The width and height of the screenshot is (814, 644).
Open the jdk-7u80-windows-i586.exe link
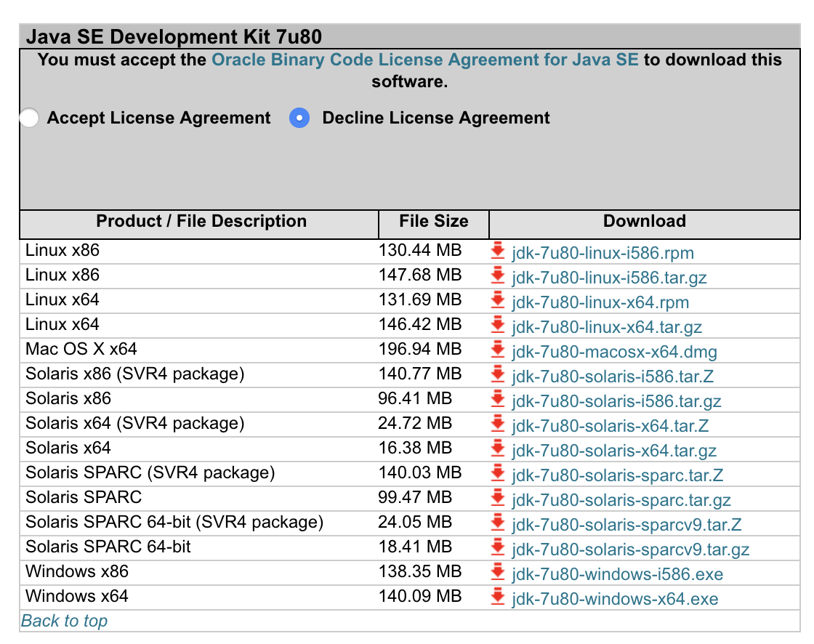coord(618,574)
